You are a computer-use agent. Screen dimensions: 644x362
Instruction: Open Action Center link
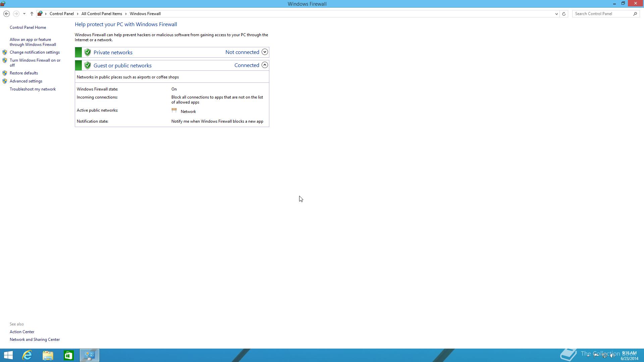[22, 332]
